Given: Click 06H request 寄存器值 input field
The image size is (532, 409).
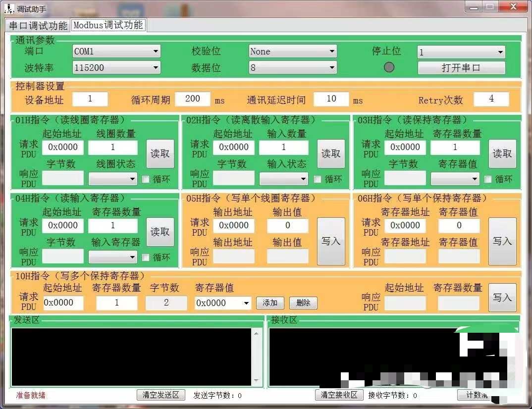Looking at the screenshot, I should click(x=459, y=226).
